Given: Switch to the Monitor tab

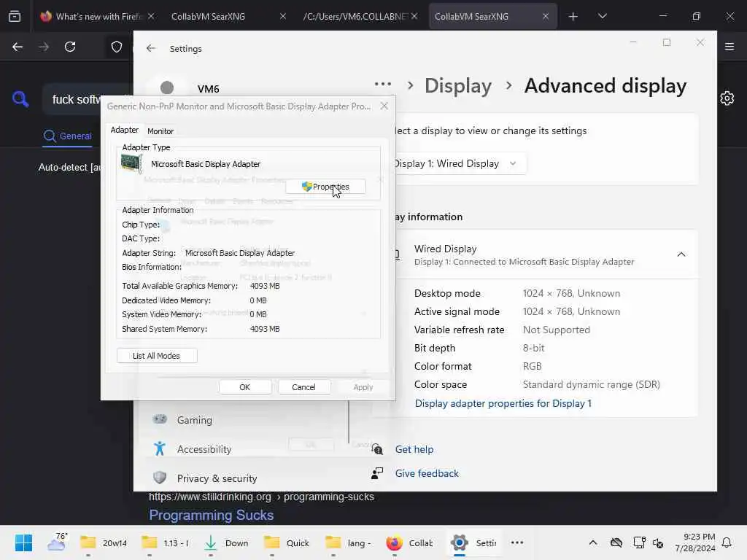Looking at the screenshot, I should pos(160,131).
